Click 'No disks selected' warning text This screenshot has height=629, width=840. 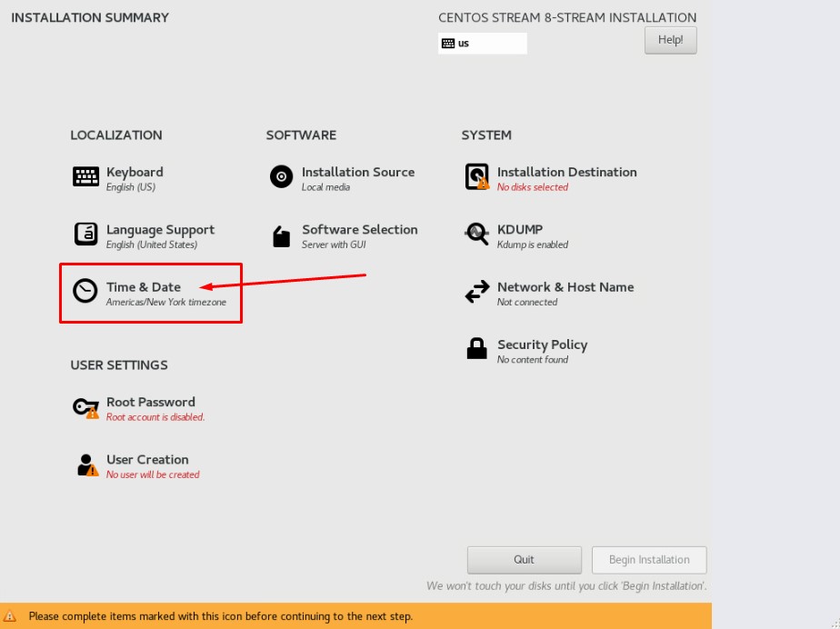pos(533,187)
